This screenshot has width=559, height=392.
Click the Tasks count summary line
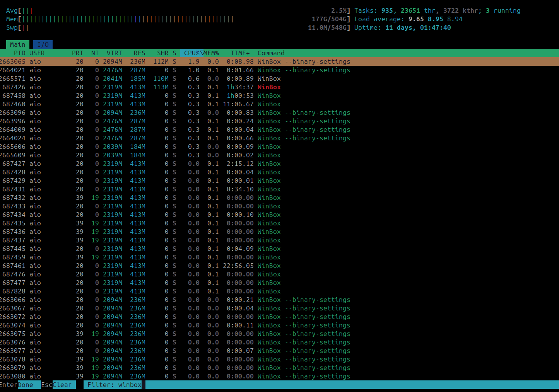[x=437, y=10]
